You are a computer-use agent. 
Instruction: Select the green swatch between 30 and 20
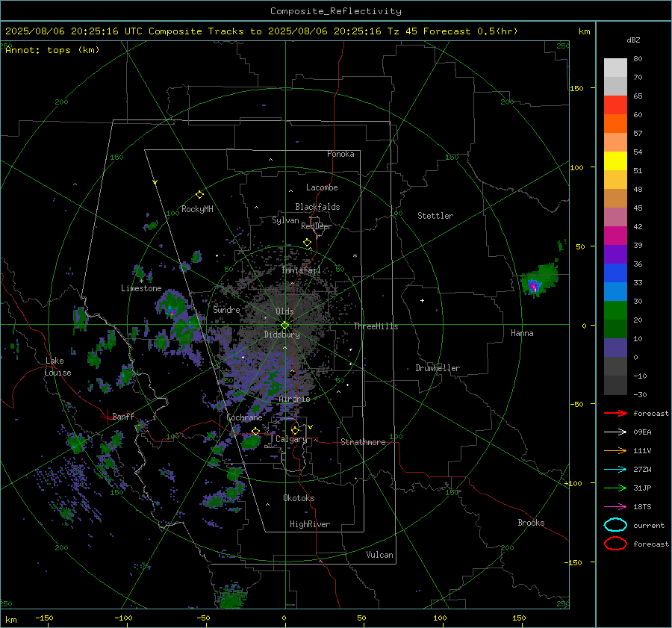(x=615, y=311)
